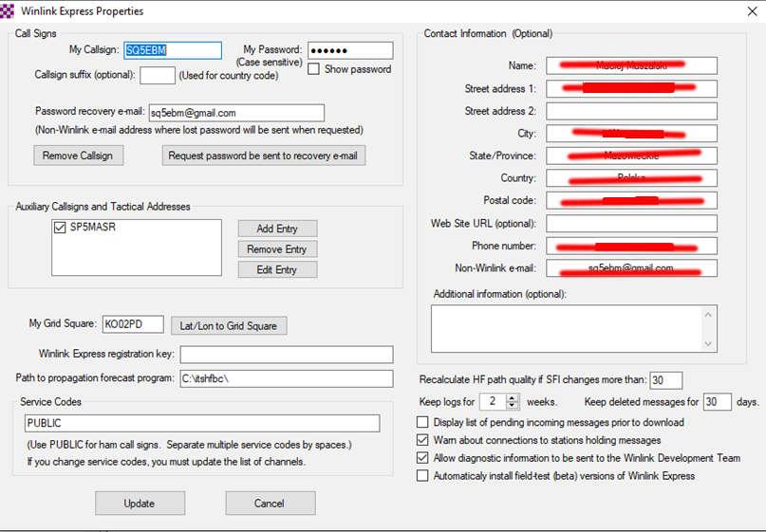Click the Street address 2 field
The image size is (766, 532).
631,111
